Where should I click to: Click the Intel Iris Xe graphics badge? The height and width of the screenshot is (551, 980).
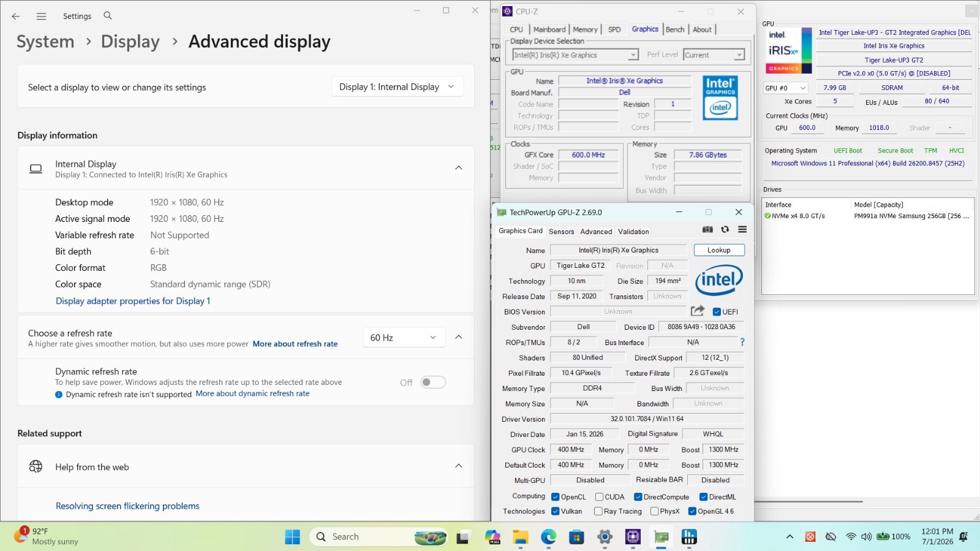(790, 51)
